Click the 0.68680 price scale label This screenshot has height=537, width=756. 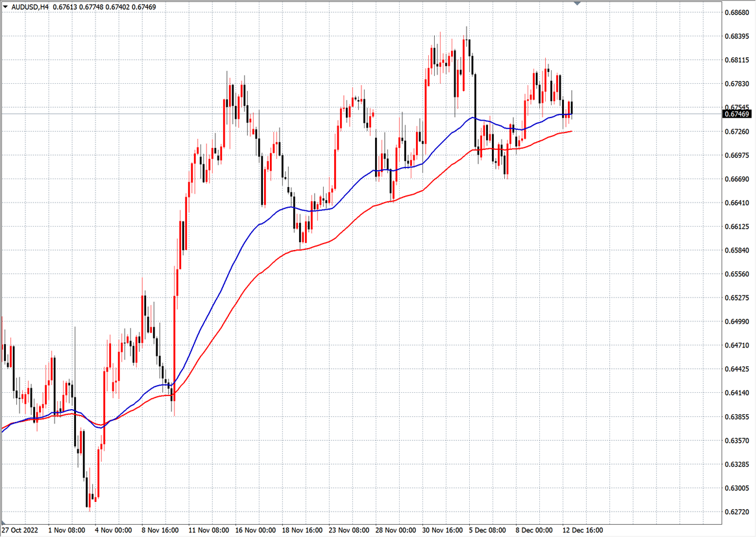pos(738,12)
